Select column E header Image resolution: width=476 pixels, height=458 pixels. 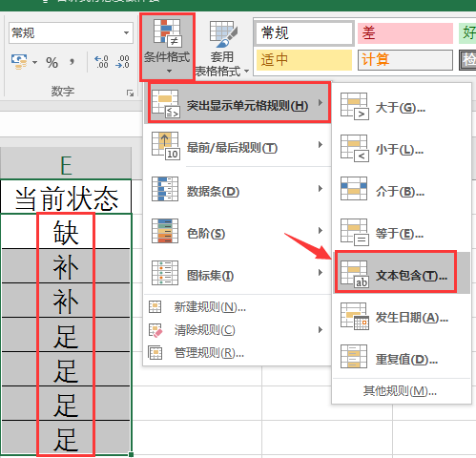[x=66, y=162]
